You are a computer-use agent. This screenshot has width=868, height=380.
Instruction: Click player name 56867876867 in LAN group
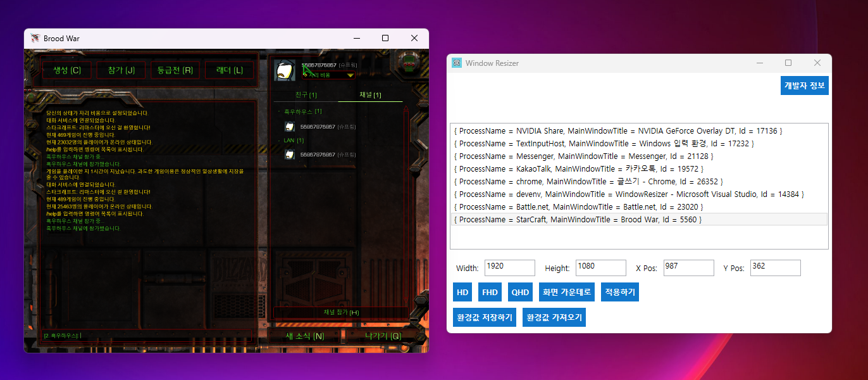pos(318,155)
